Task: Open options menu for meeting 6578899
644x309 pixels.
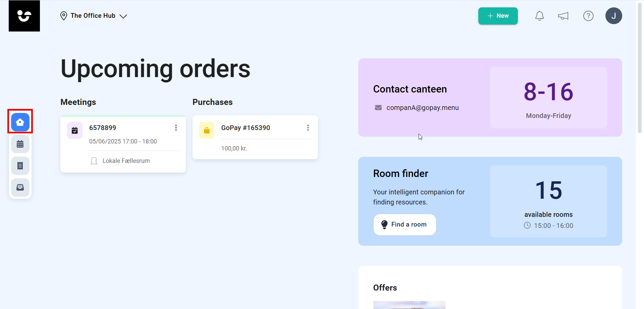Action: [176, 128]
